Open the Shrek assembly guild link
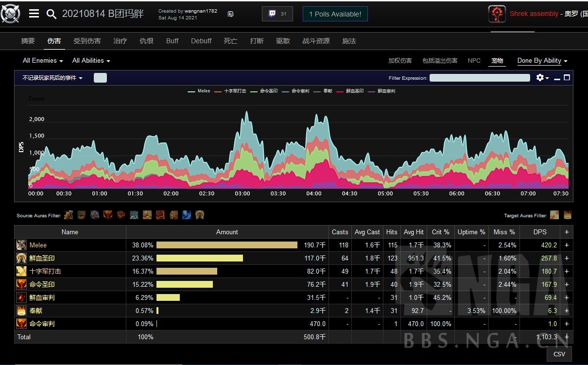 point(534,14)
